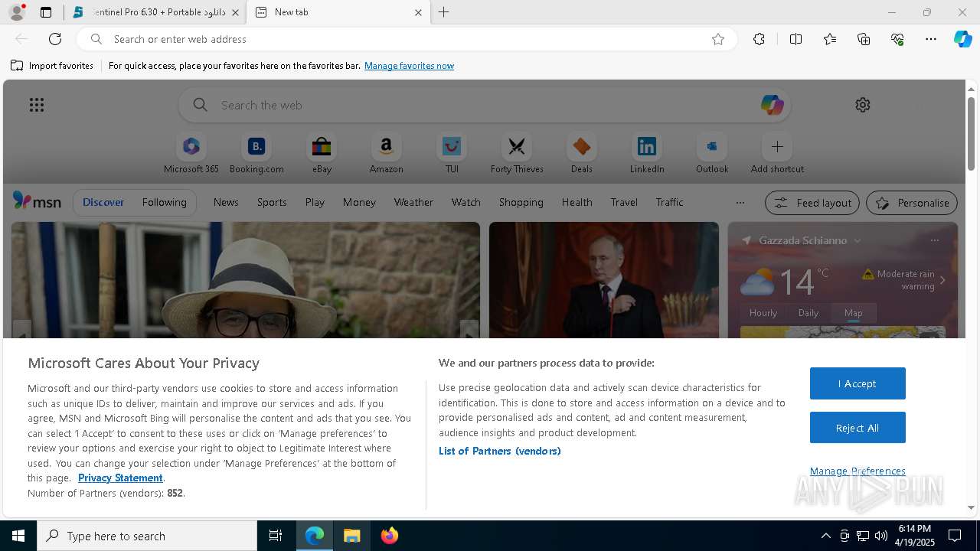
Task: Select the Daily weather tab
Action: click(808, 312)
